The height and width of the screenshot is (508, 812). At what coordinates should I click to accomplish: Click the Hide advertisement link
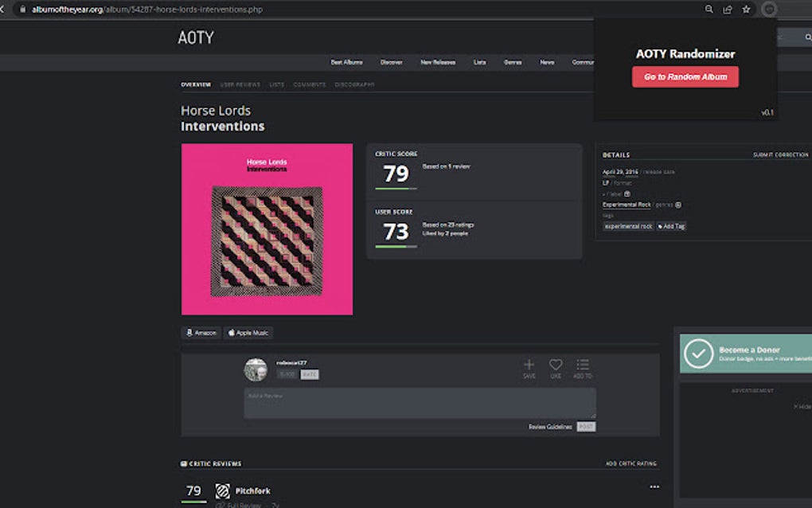(802, 407)
